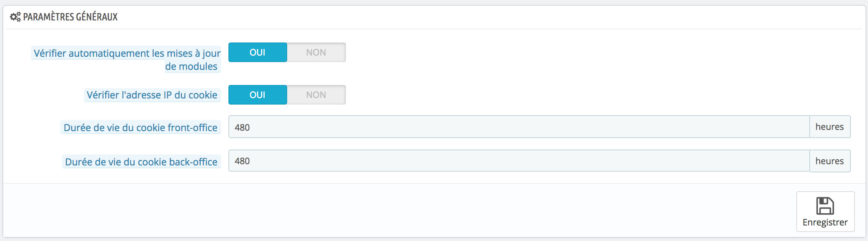This screenshot has width=868, height=241.
Task: Click the heures suffix of back-office field
Action: coord(830,161)
